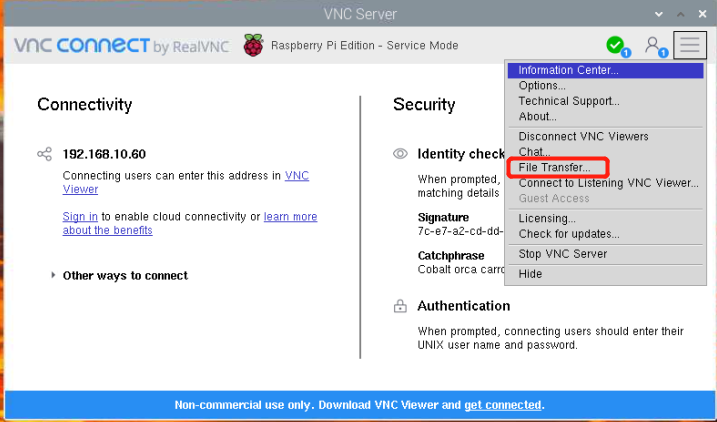
Task: Choose Stop VNC Server
Action: pyautogui.click(x=605, y=254)
